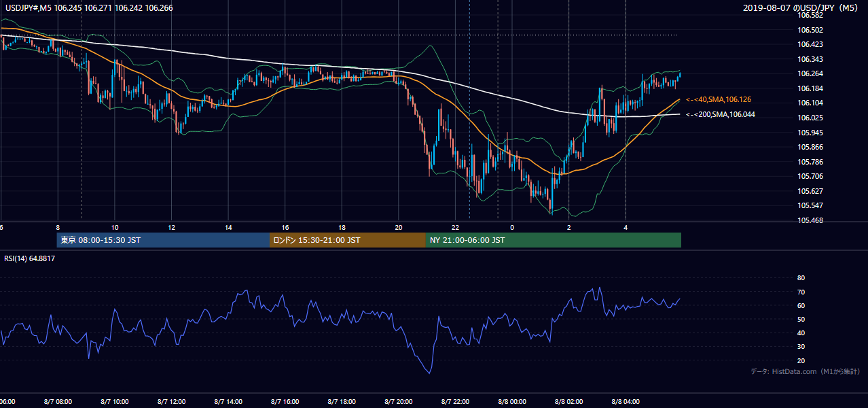The height and width of the screenshot is (408, 868).
Task: Click the 106.502 price axis label
Action: point(810,30)
